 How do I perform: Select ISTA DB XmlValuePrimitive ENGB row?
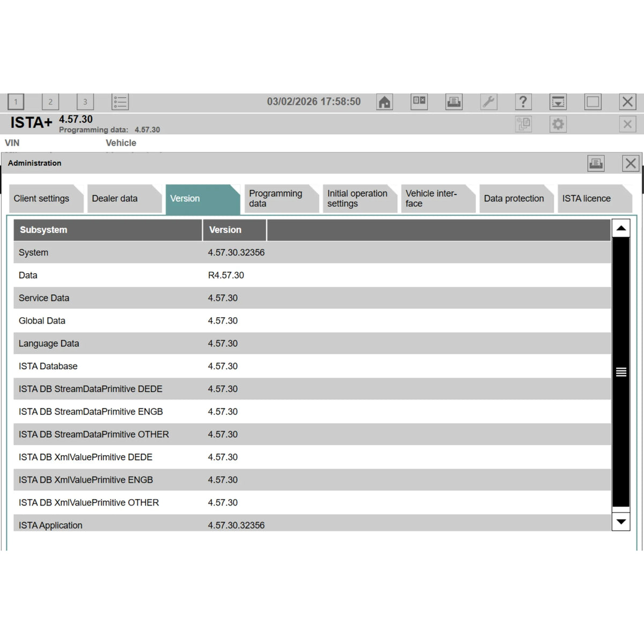(312, 480)
